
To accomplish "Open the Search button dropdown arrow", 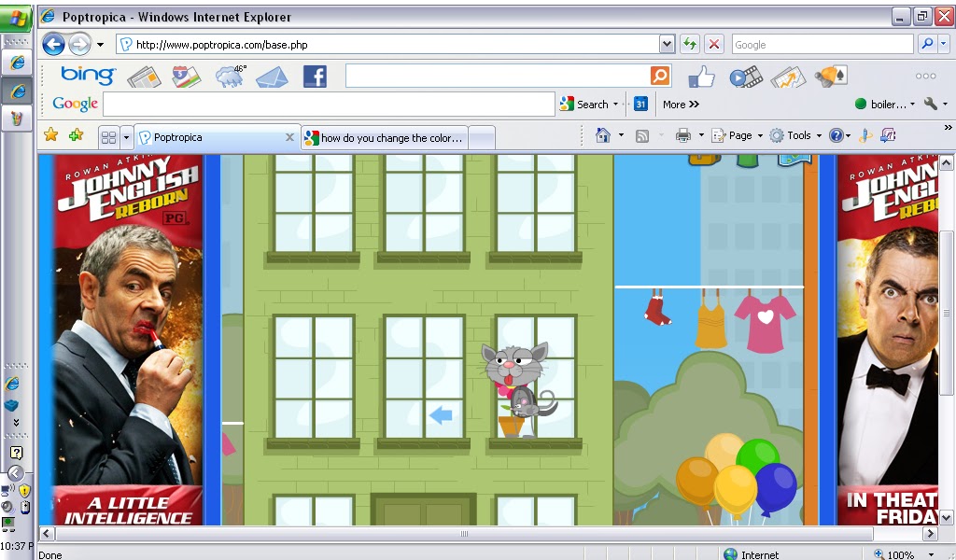I will [x=616, y=105].
